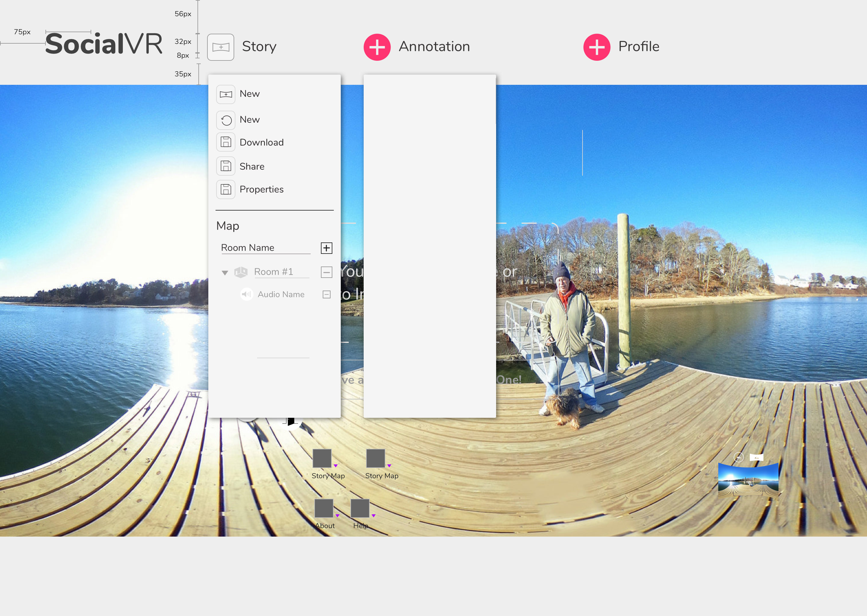Add a room with plus box button
The height and width of the screenshot is (616, 867).
pyautogui.click(x=326, y=248)
